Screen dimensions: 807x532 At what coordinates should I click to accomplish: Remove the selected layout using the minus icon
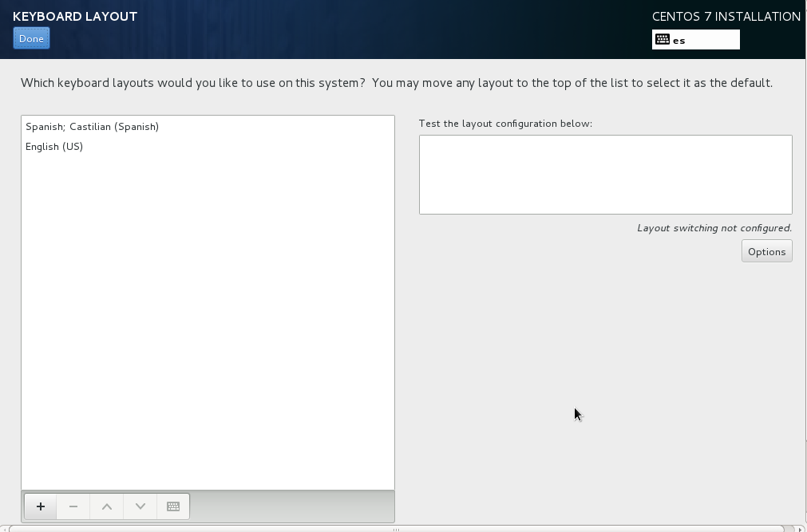coord(73,506)
